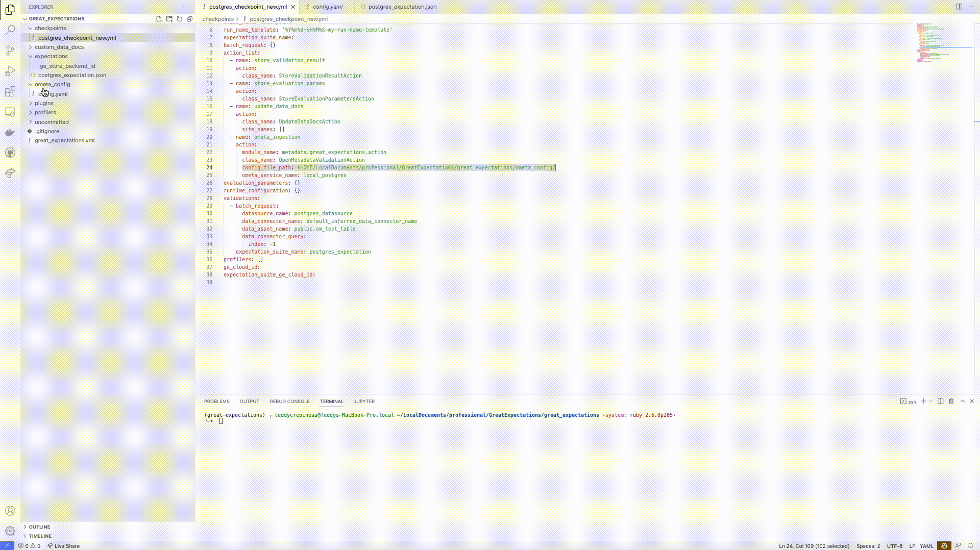Open checkpoints in the breadcrumb bar
This screenshot has width=980, height=550.
(218, 19)
